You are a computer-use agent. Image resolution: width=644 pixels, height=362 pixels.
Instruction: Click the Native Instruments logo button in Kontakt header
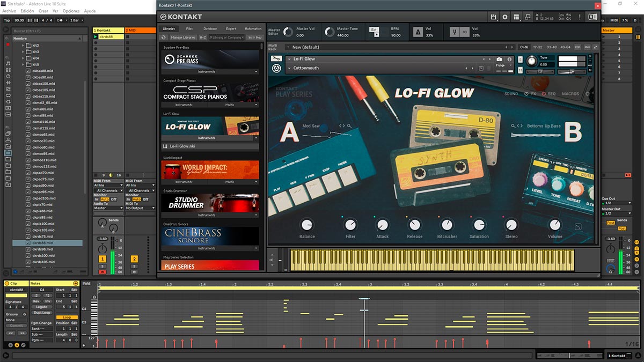[592, 17]
